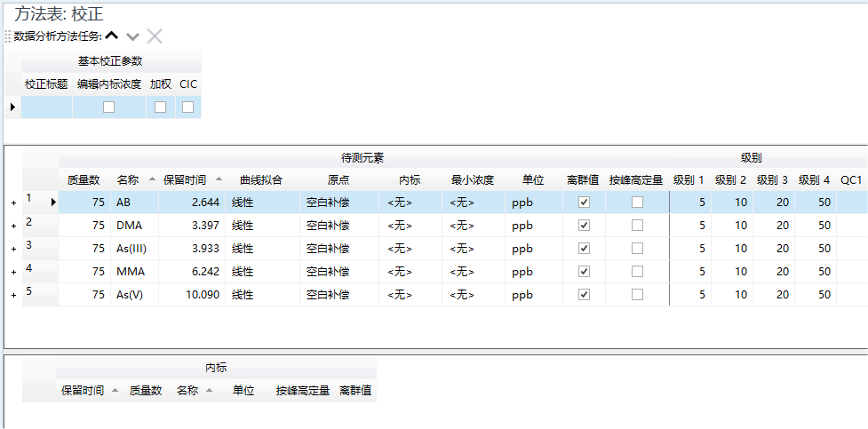The image size is (868, 429).
Task: Click the 曲线拟合 column header
Action: 261,179
